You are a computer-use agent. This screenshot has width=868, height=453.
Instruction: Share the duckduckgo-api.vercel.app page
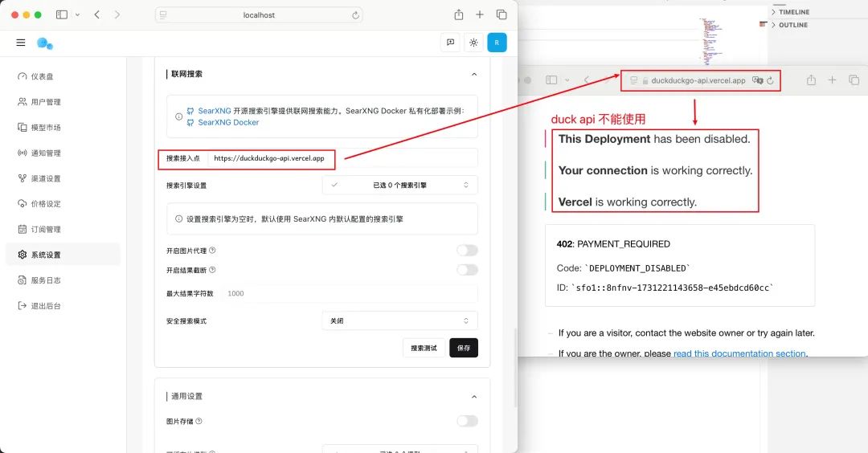click(811, 80)
